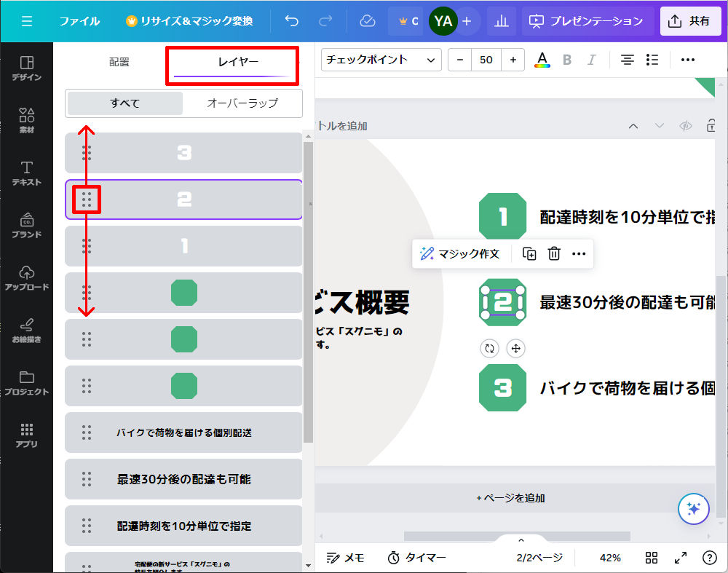Select the layer labeled 3
Screen dimensions: 728x573
(x=184, y=153)
